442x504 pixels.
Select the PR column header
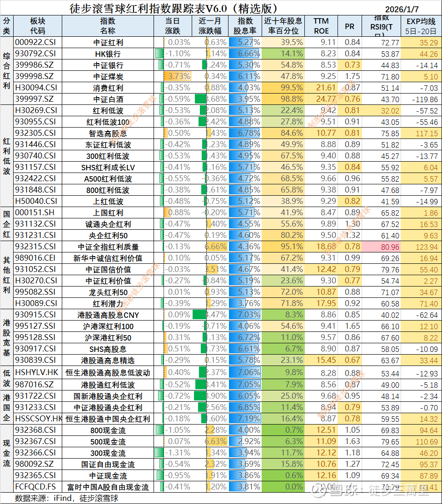coord(350,26)
